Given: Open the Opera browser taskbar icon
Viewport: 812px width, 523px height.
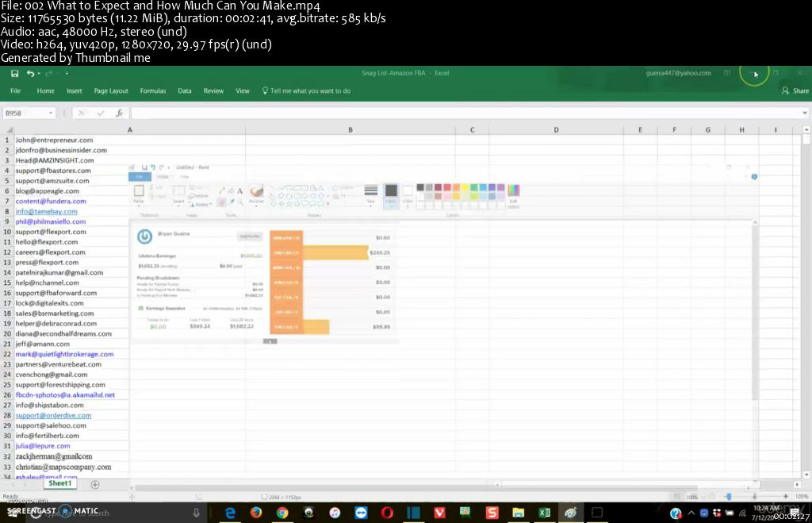Looking at the screenshot, I should tap(387, 513).
